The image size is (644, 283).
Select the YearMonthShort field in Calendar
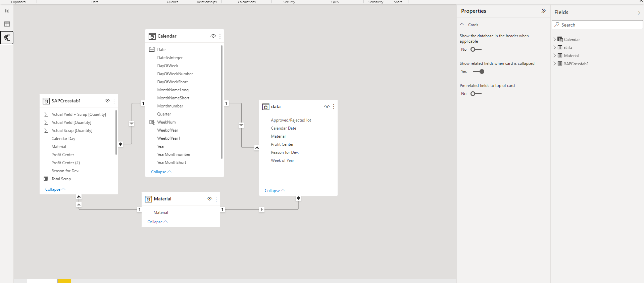[171, 162]
